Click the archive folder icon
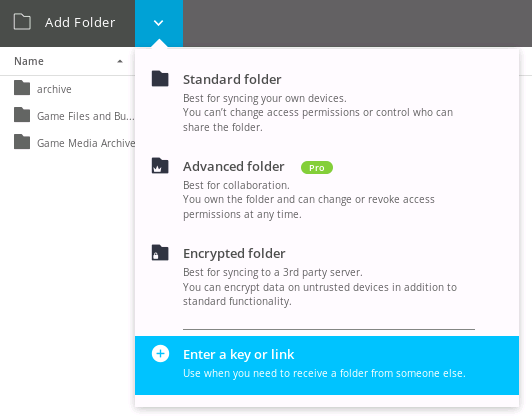Viewport: 532px width, 417px height. tap(22, 88)
